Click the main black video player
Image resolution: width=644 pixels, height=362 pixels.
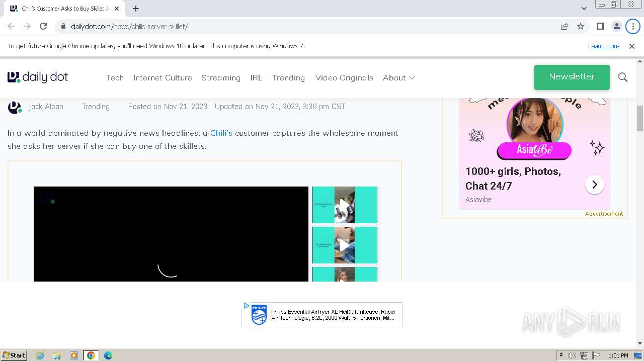tap(171, 234)
